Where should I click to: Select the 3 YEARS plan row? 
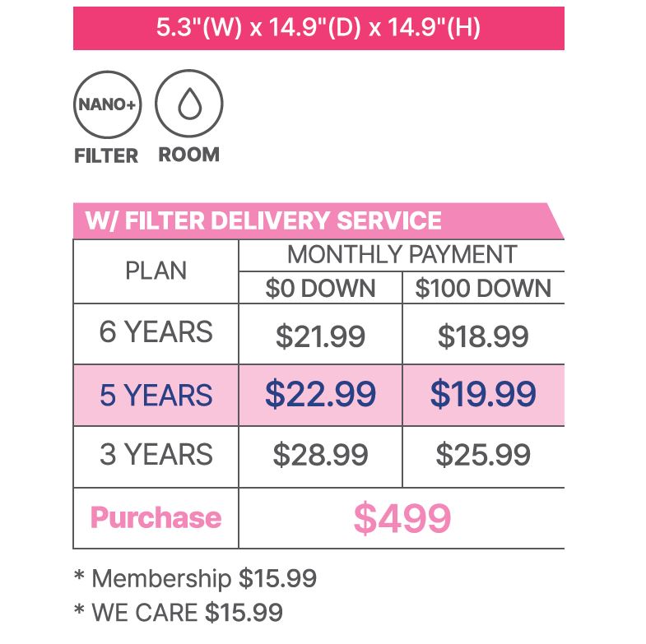pyautogui.click(x=156, y=456)
